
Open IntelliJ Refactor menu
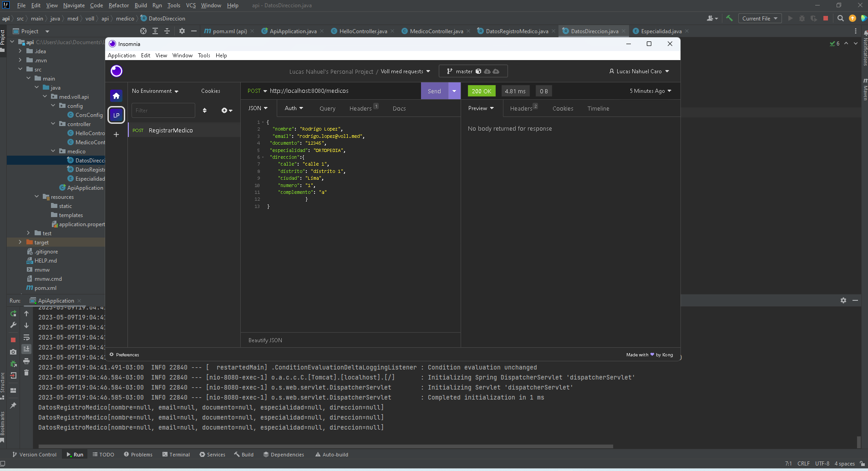(x=119, y=5)
